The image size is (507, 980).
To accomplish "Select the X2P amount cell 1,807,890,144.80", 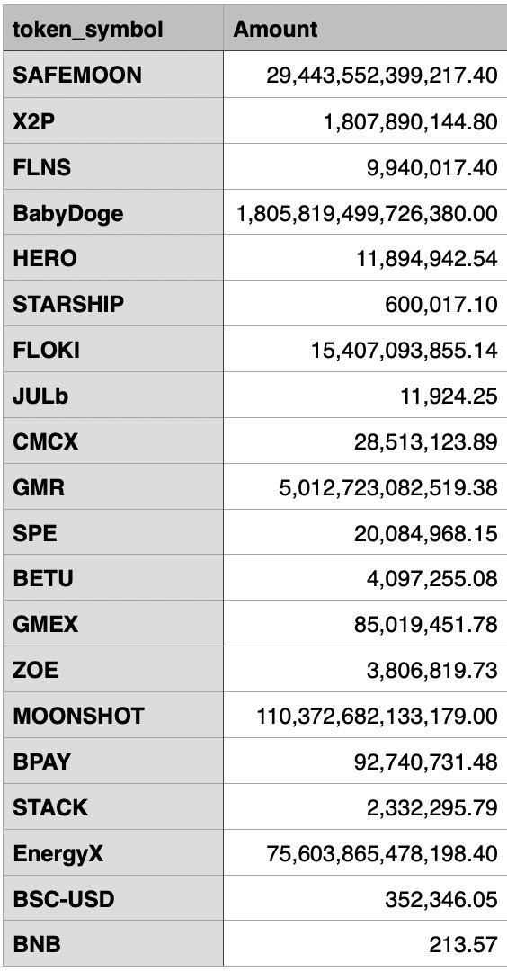I will [x=364, y=120].
